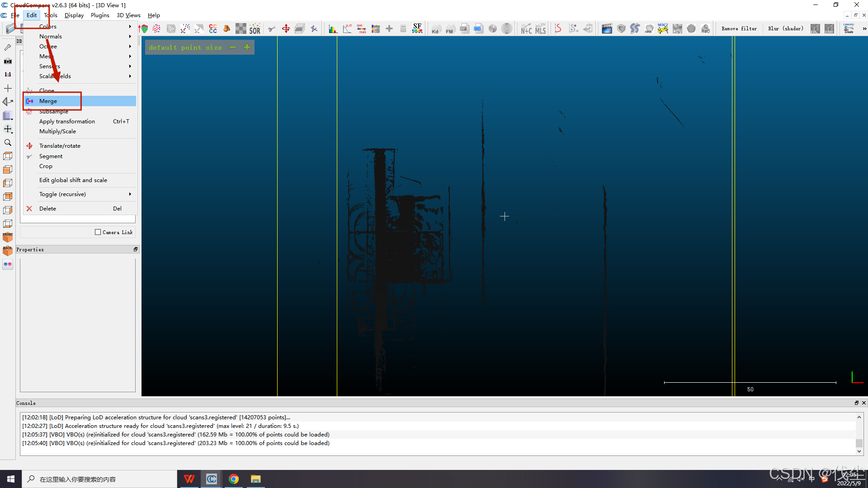Select Merge from the Edit menu

48,101
